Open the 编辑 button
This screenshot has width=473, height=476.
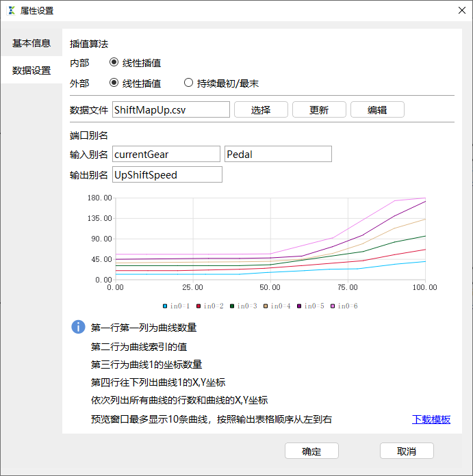[377, 109]
